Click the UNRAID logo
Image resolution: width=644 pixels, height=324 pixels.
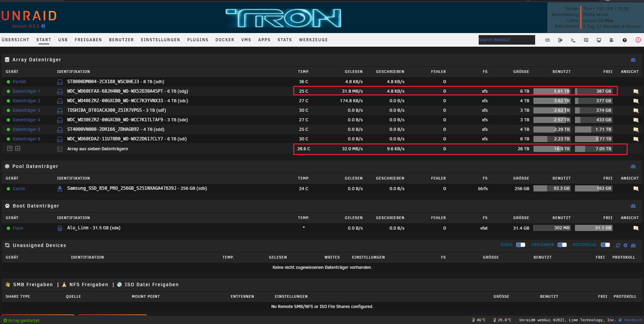click(x=29, y=16)
